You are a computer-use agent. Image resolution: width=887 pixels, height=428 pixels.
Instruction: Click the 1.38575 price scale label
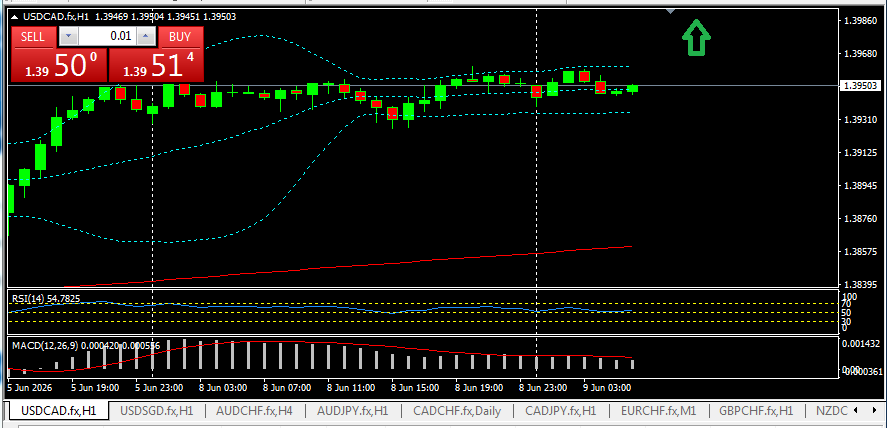coord(860,251)
